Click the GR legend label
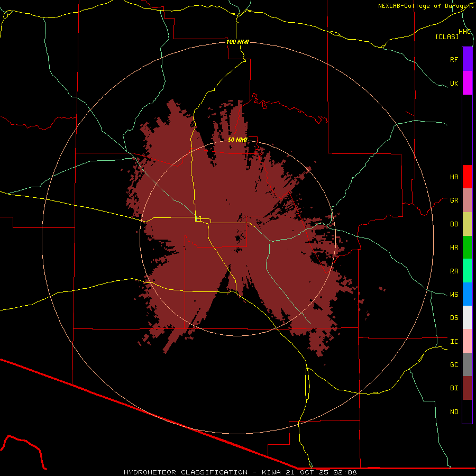 click(454, 200)
